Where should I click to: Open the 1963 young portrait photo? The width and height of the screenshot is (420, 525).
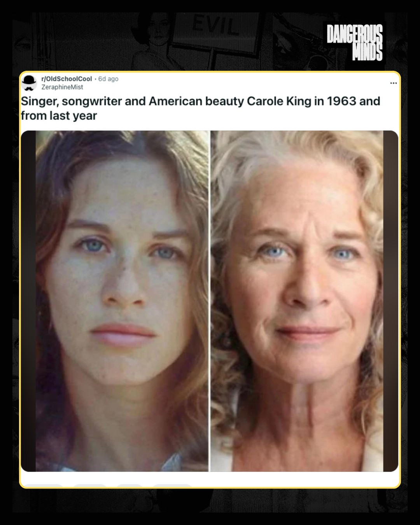122,301
